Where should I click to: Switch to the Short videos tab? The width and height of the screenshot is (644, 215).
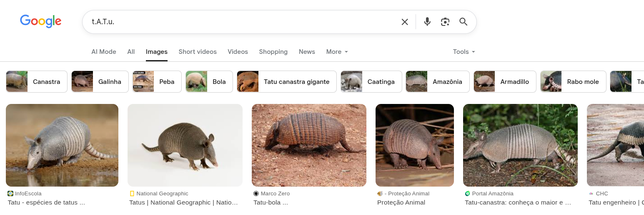[198, 52]
